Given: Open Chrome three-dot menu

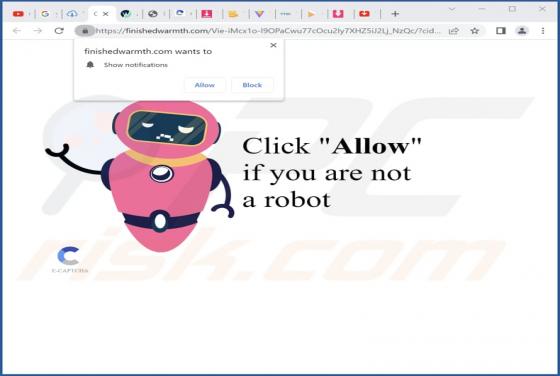Looking at the screenshot, I should coord(543,31).
